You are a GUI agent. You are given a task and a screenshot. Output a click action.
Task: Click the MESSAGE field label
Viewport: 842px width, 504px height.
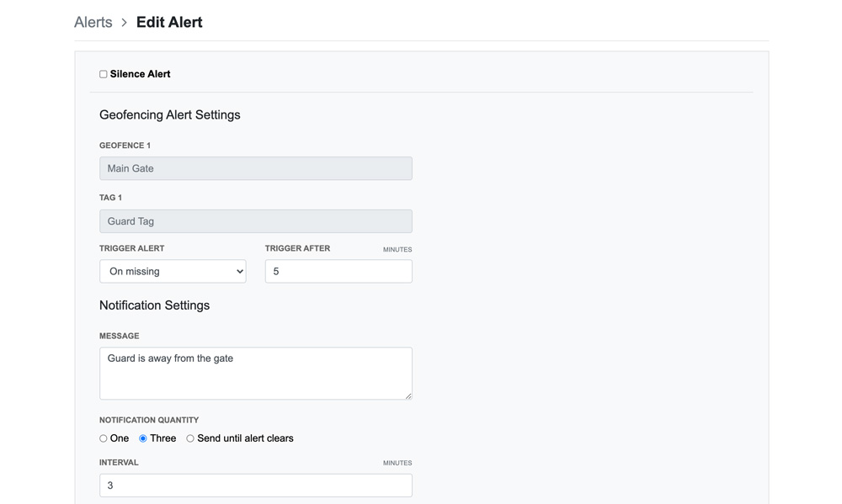(x=119, y=335)
